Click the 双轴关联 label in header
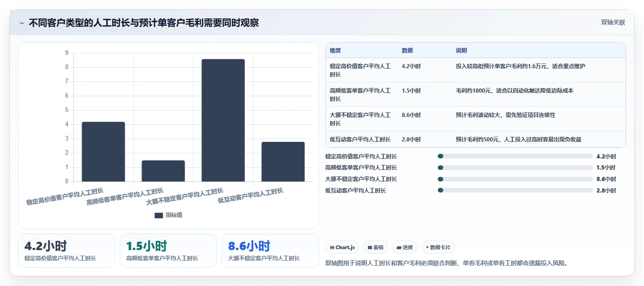Image resolution: width=644 pixels, height=286 pixels. click(x=613, y=23)
